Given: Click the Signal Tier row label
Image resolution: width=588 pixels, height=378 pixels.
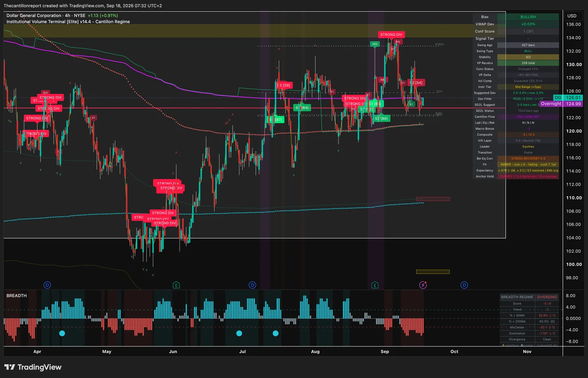Looking at the screenshot, I should pos(485,38).
